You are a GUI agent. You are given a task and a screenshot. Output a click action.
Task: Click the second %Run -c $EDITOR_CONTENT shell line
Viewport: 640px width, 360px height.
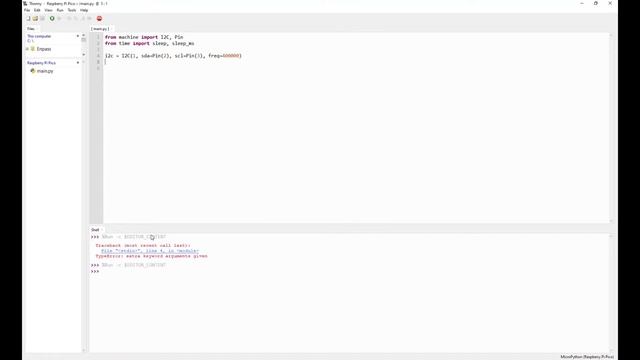click(134, 265)
